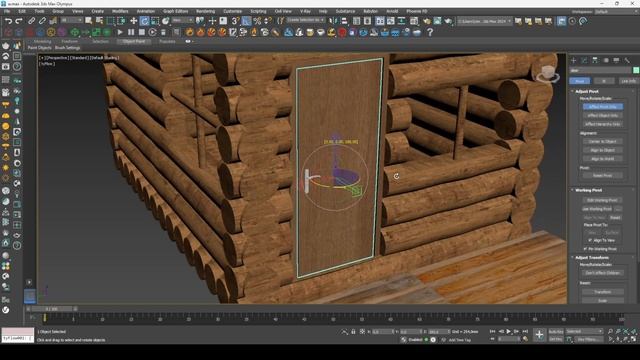Click the time slider frame handle
Viewport: 640px width, 360px height.
pos(52,309)
